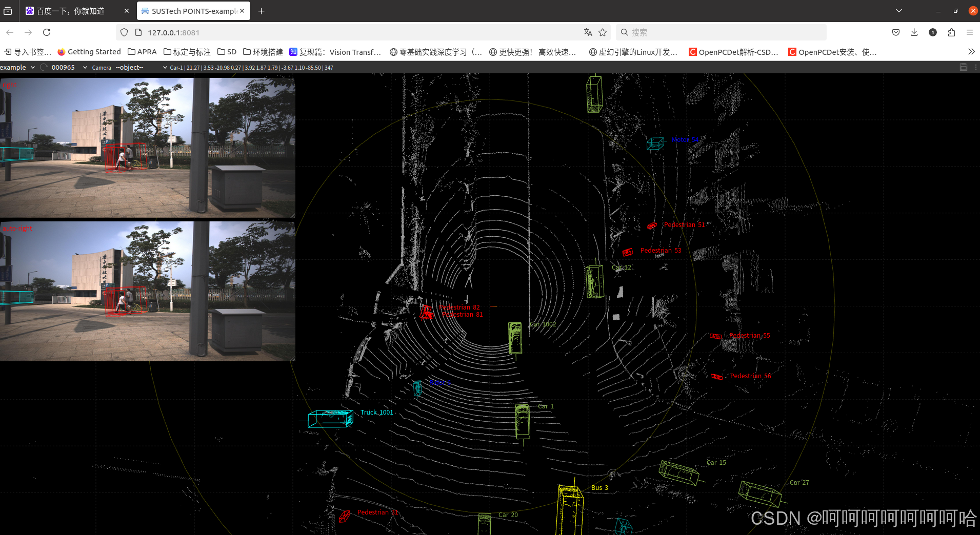Close the SUSTech POINTS tab

[x=242, y=11]
